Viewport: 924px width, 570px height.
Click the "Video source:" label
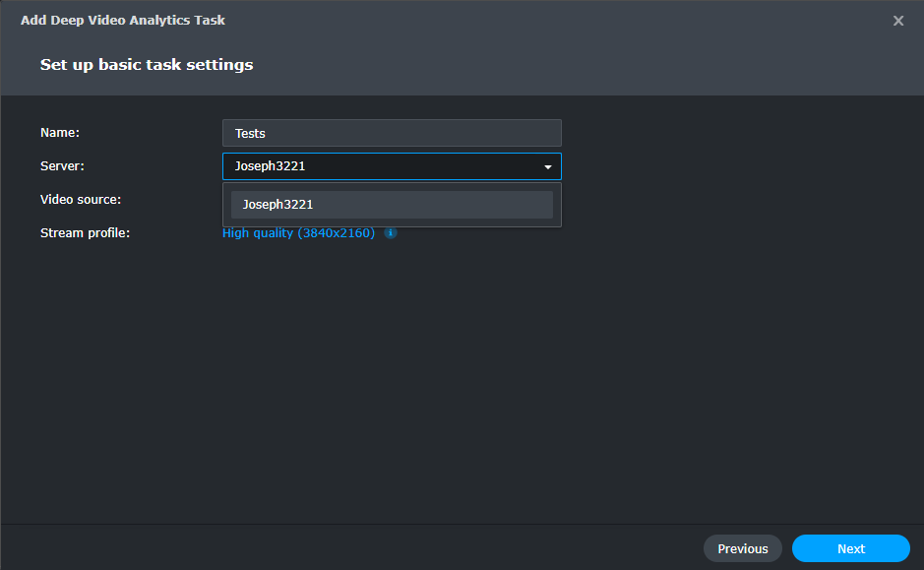81,199
